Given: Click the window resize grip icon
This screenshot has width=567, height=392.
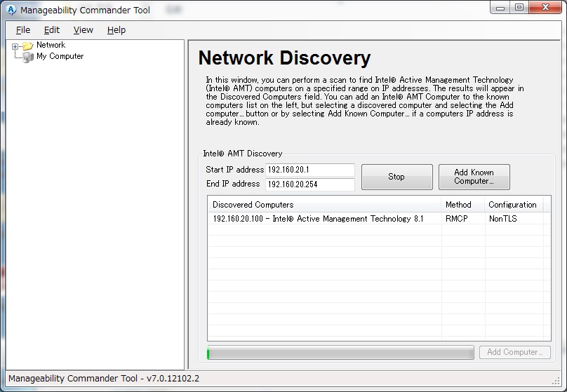Looking at the screenshot, I should [556, 381].
